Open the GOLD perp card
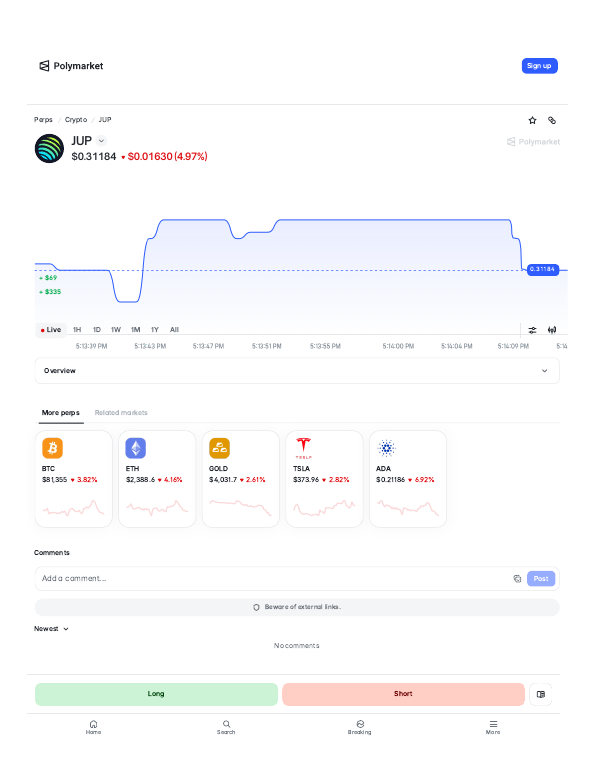Viewport: 595px width, 770px height. (x=241, y=479)
